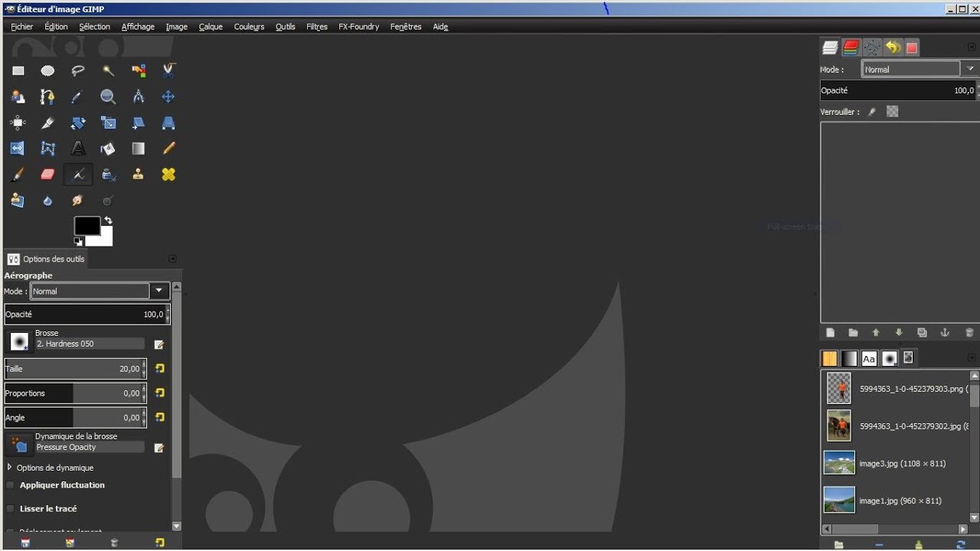Image resolution: width=980 pixels, height=551 pixels.
Task: Create a new layer in layers panel
Action: pos(830,333)
